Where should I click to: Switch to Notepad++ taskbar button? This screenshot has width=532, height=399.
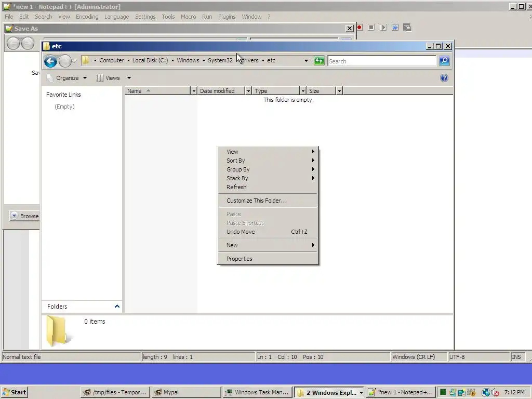(x=401, y=392)
